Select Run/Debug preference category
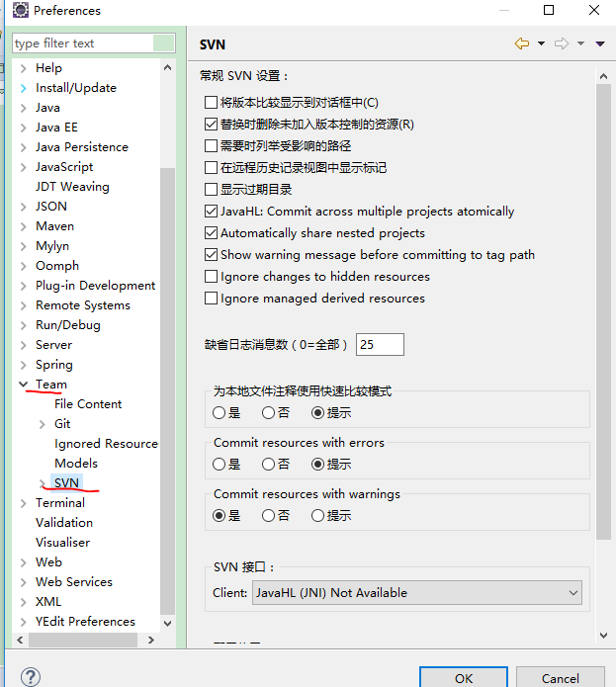This screenshot has height=687, width=616. 68,325
